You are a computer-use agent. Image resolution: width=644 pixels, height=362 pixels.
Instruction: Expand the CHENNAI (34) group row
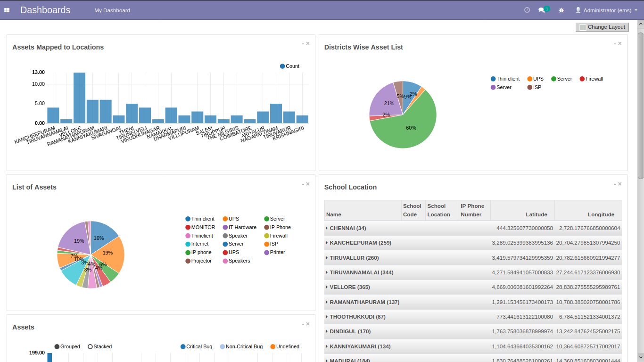pos(473,228)
